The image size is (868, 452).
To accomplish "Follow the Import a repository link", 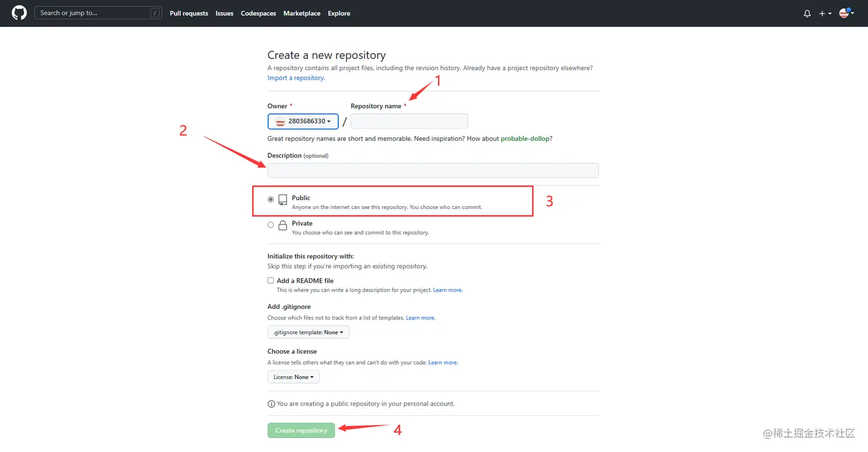I will pos(296,78).
